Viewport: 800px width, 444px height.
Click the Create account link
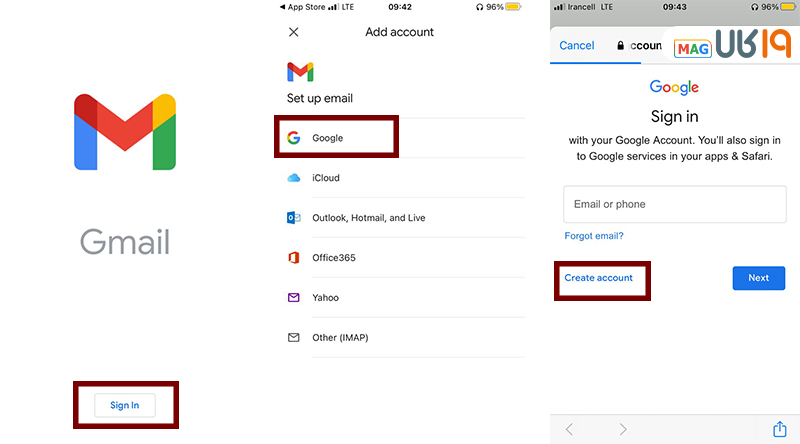[x=598, y=278]
